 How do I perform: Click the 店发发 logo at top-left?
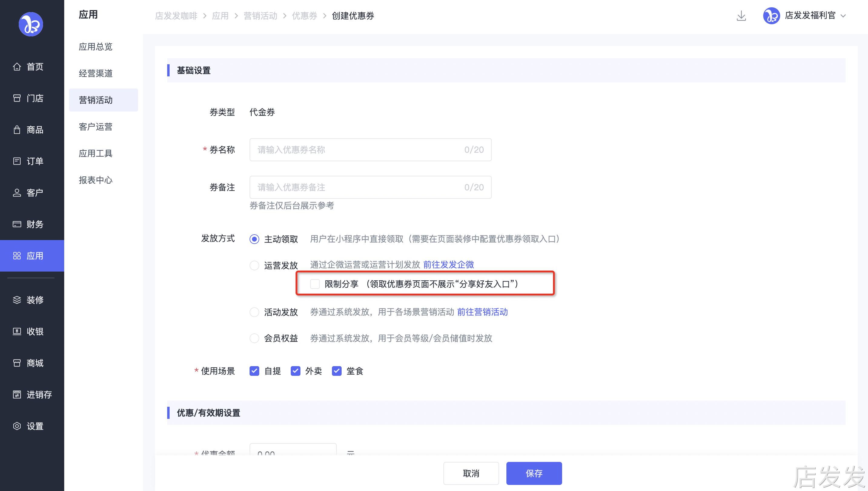coord(31,24)
